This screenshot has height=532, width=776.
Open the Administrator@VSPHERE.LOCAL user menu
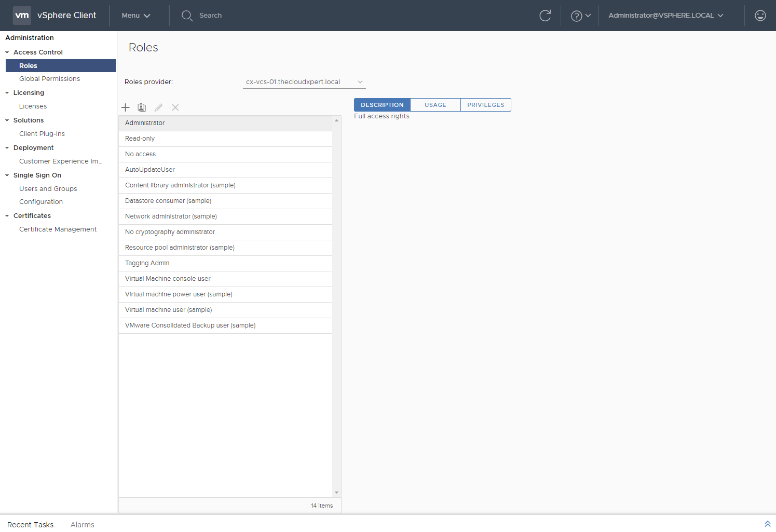click(x=665, y=16)
